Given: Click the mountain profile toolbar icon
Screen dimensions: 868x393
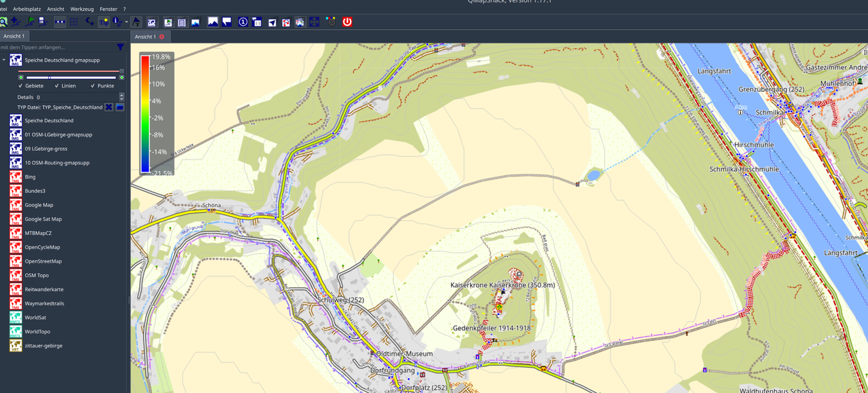Looking at the screenshot, I should (213, 22).
